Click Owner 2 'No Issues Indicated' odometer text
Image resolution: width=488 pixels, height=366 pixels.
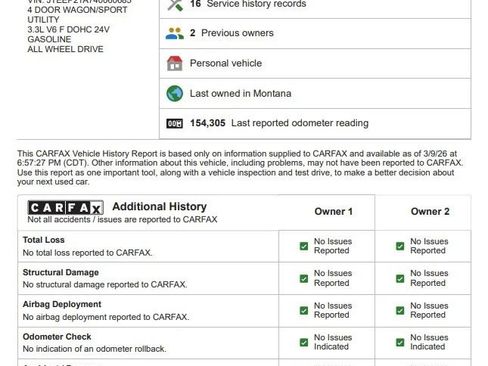pyautogui.click(x=429, y=342)
